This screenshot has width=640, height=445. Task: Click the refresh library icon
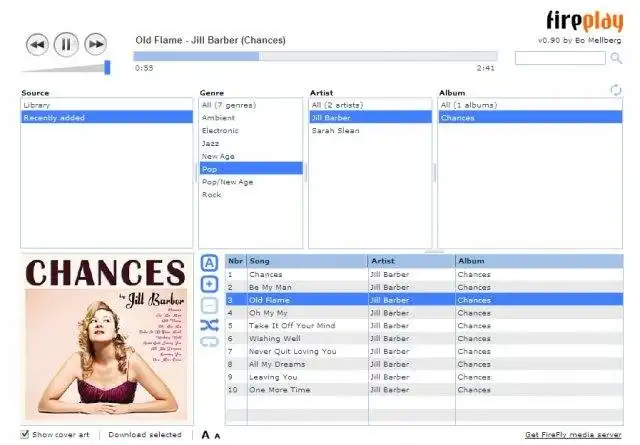(x=616, y=90)
